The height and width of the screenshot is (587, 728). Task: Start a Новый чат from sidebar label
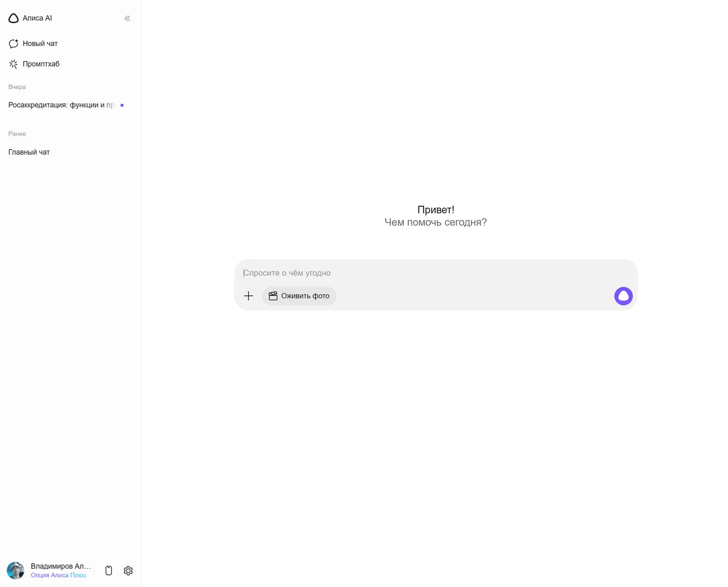point(40,44)
